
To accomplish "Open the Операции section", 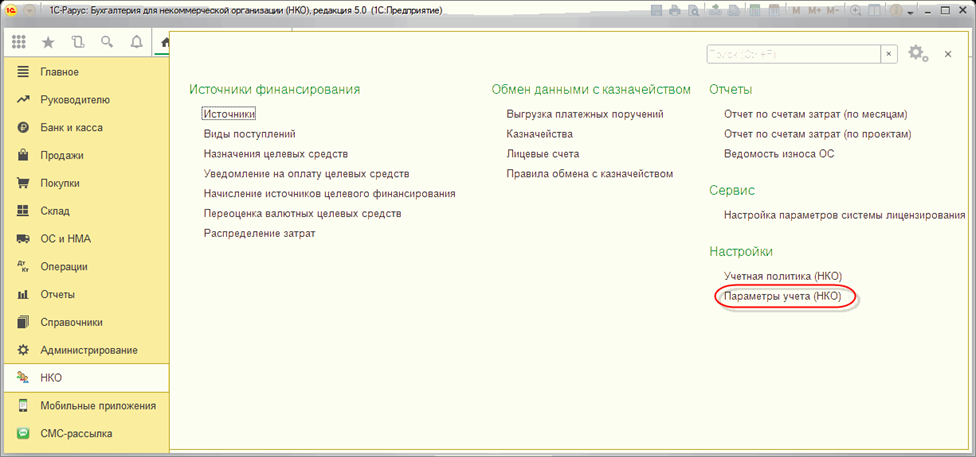I will pyautogui.click(x=85, y=266).
